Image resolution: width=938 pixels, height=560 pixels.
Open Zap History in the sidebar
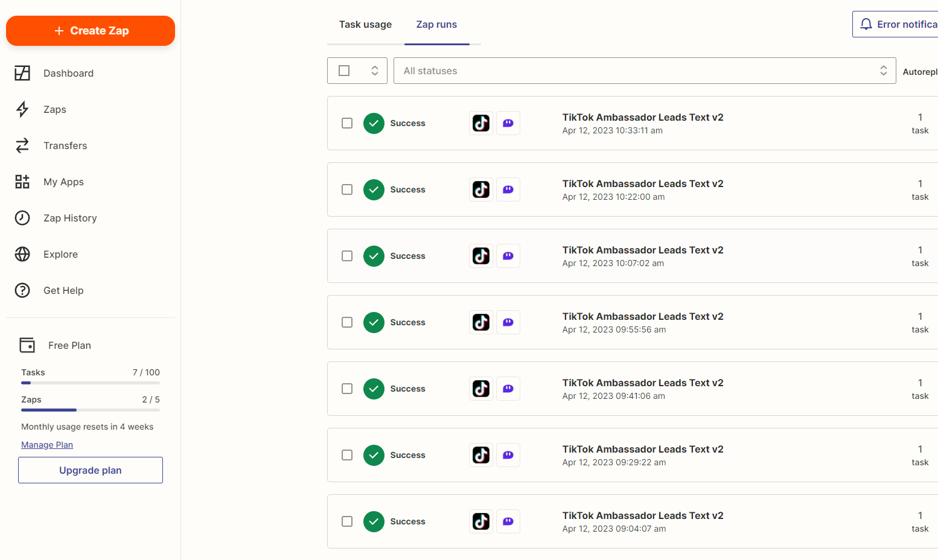click(70, 218)
